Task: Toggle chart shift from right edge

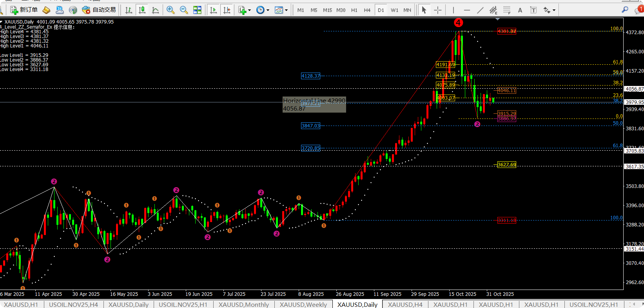Action: (x=227, y=10)
